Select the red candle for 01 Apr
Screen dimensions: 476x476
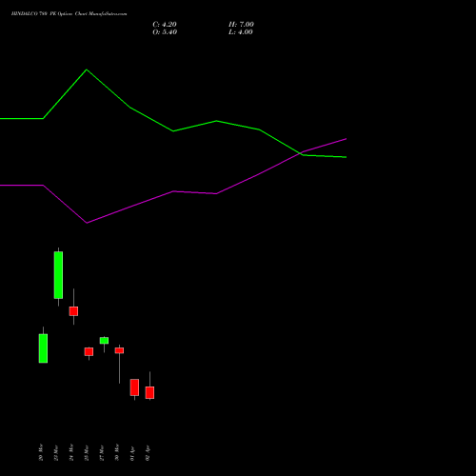[134, 387]
